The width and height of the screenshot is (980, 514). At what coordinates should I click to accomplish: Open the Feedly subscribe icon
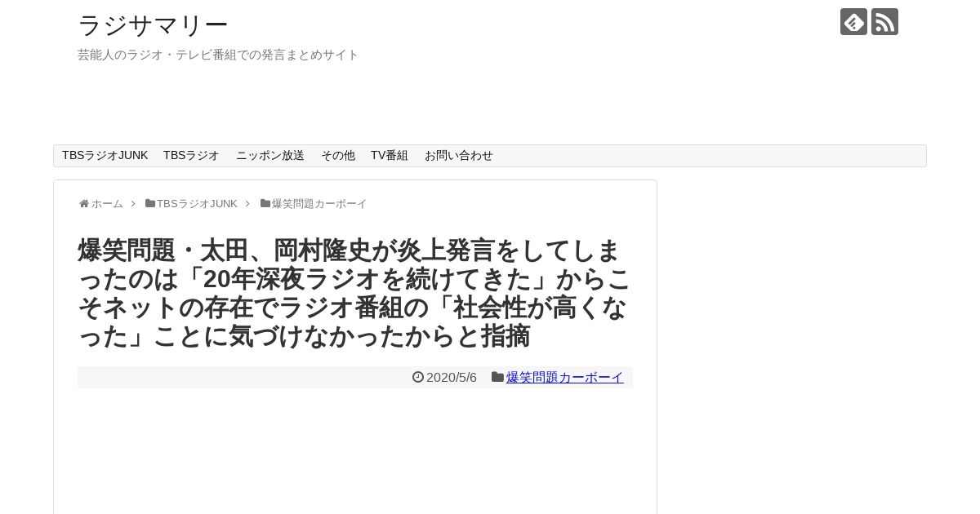(853, 22)
